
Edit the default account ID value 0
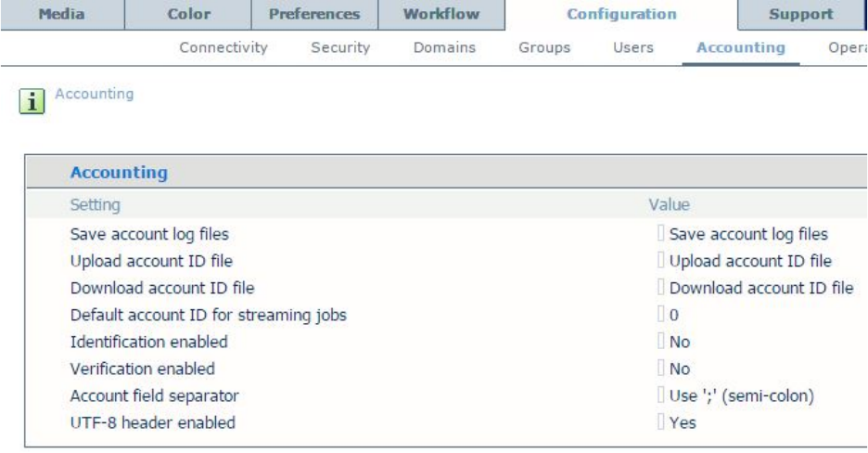673,316
